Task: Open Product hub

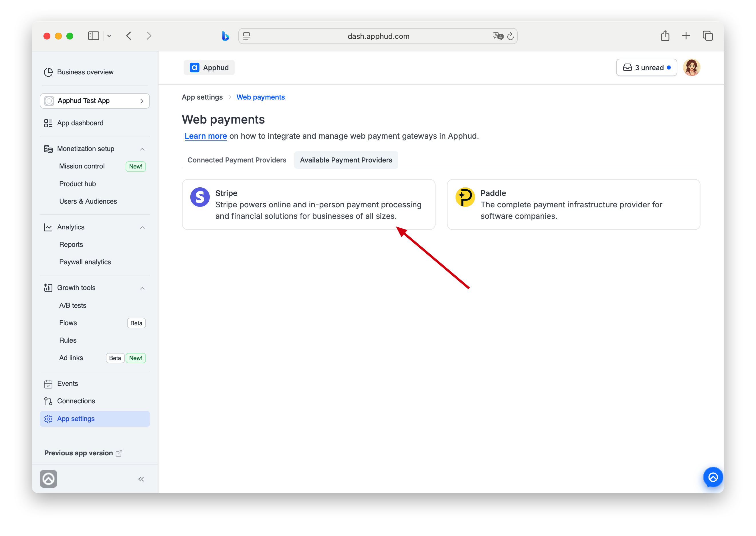Action: point(77,184)
